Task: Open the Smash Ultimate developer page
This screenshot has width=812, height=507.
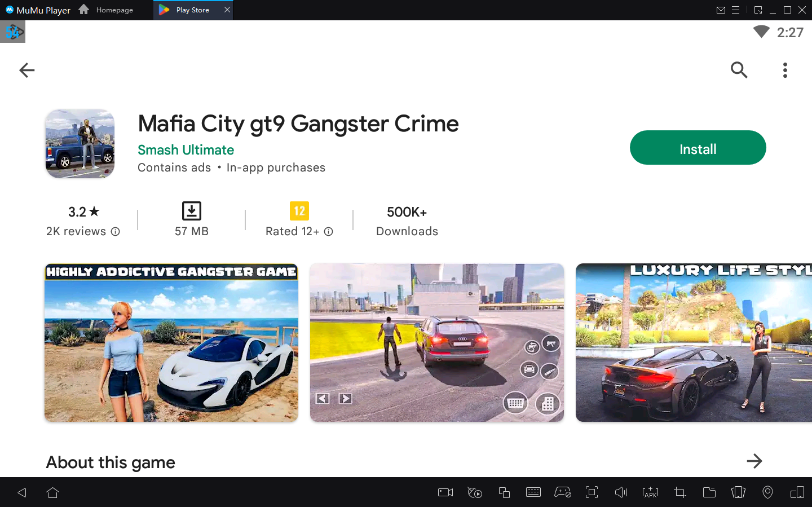Action: pyautogui.click(x=186, y=150)
